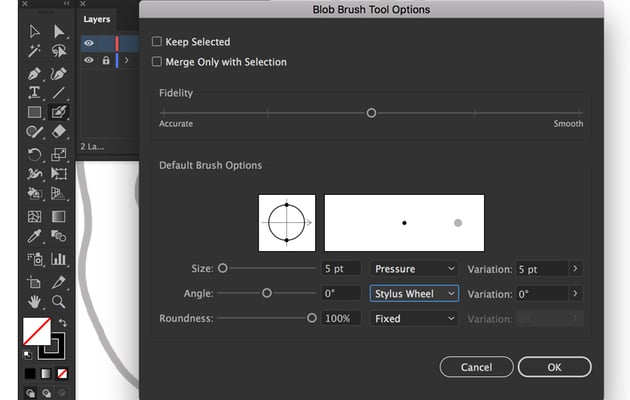Viewport: 630px width, 400px height.
Task: Select the Blob Brush tool
Action: click(x=59, y=112)
